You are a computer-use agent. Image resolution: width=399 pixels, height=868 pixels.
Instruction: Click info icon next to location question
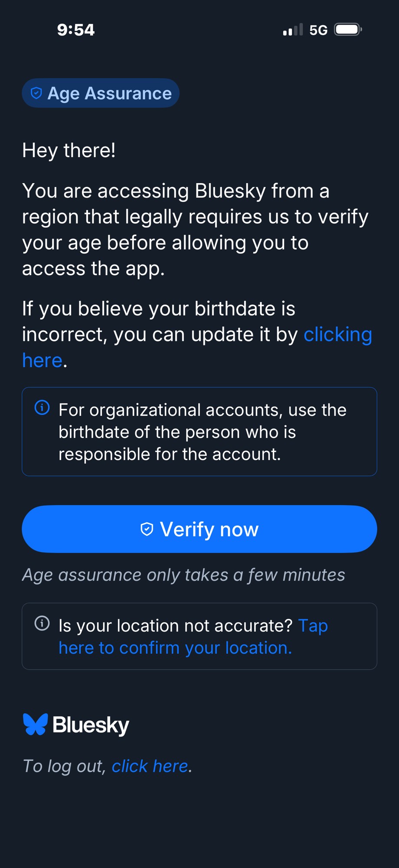click(x=42, y=623)
